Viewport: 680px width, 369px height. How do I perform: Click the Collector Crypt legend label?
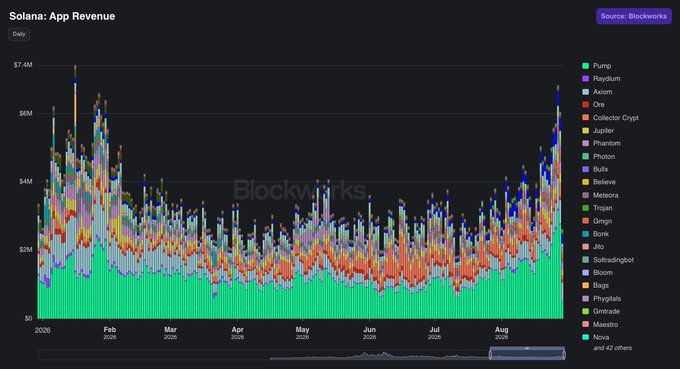pyautogui.click(x=615, y=118)
